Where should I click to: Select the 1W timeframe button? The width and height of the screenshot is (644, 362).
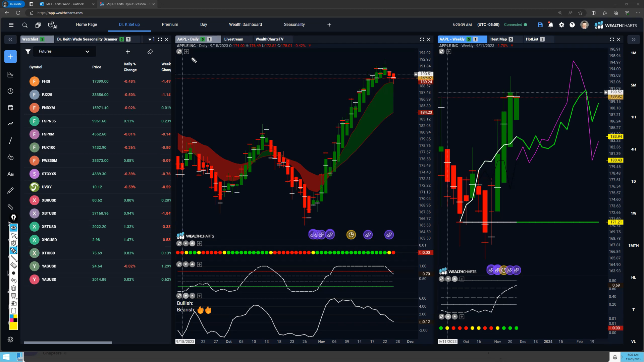pos(633,213)
